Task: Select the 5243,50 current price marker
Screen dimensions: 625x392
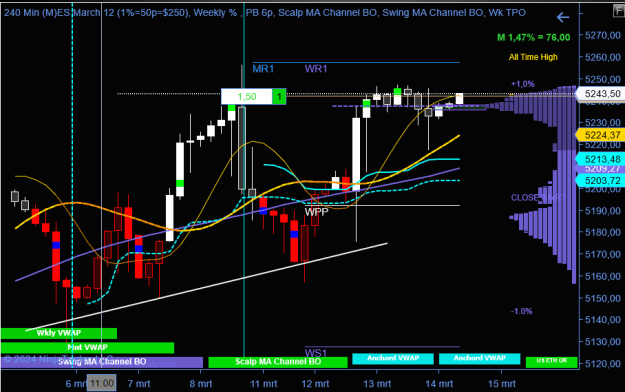Action: 600,94
